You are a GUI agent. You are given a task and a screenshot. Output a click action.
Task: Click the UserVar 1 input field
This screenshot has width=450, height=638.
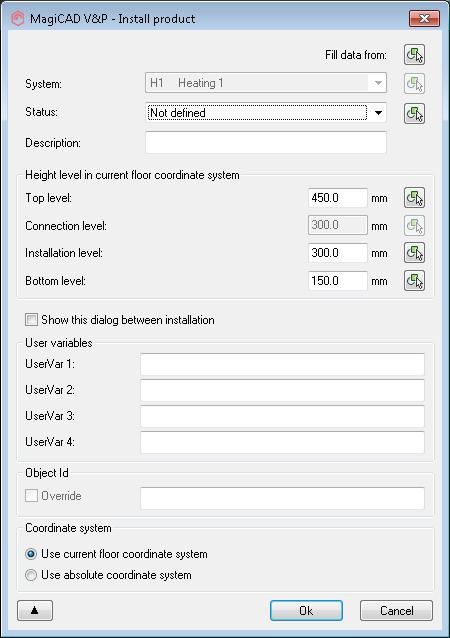click(x=282, y=364)
